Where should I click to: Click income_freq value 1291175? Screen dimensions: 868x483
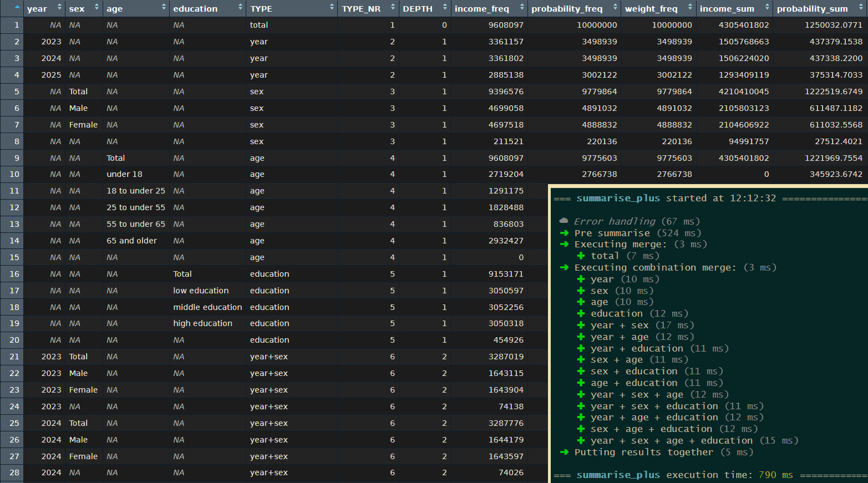coord(506,191)
